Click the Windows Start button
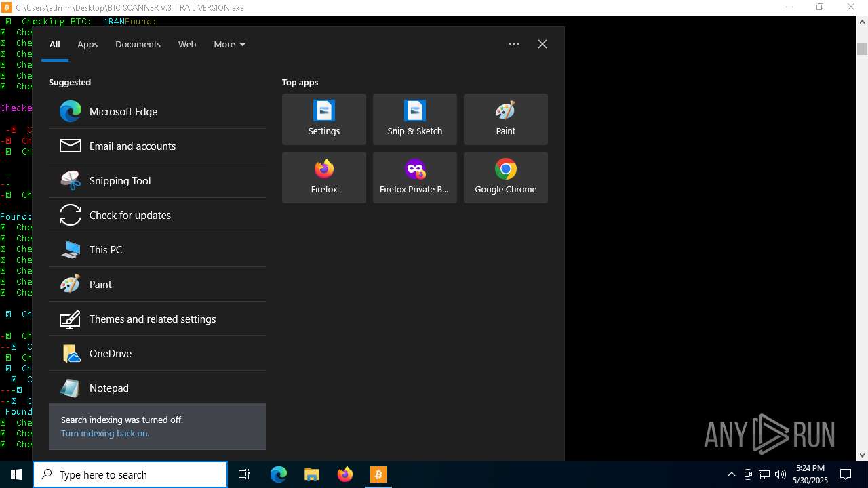The width and height of the screenshot is (868, 488). [16, 474]
